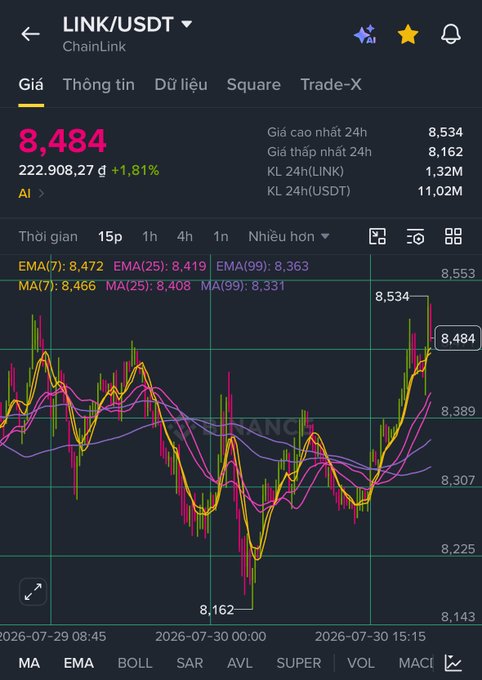
Task: Switch to the Giá tab
Action: coord(31,85)
